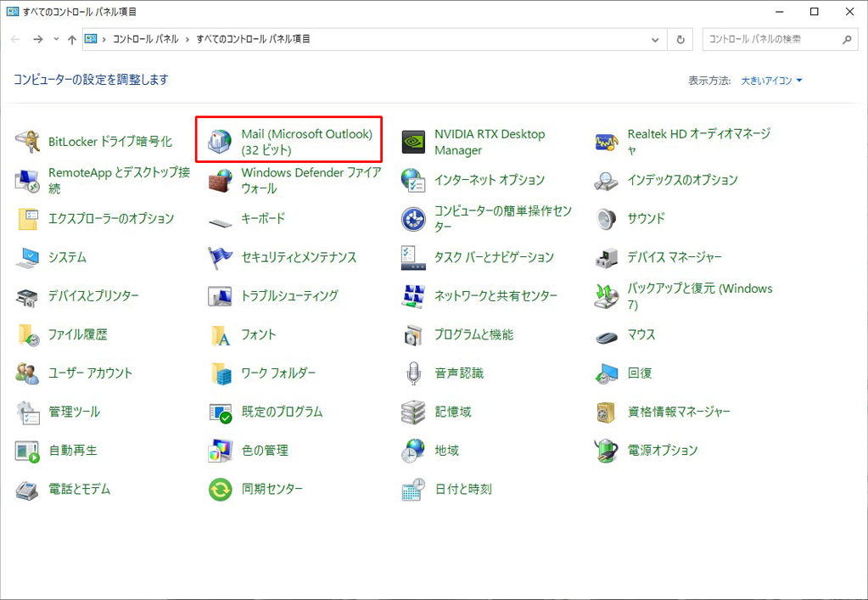Image resolution: width=868 pixels, height=600 pixels.
Task: Expand chevron before コントロール パネル breadcrumb
Action: (104, 39)
